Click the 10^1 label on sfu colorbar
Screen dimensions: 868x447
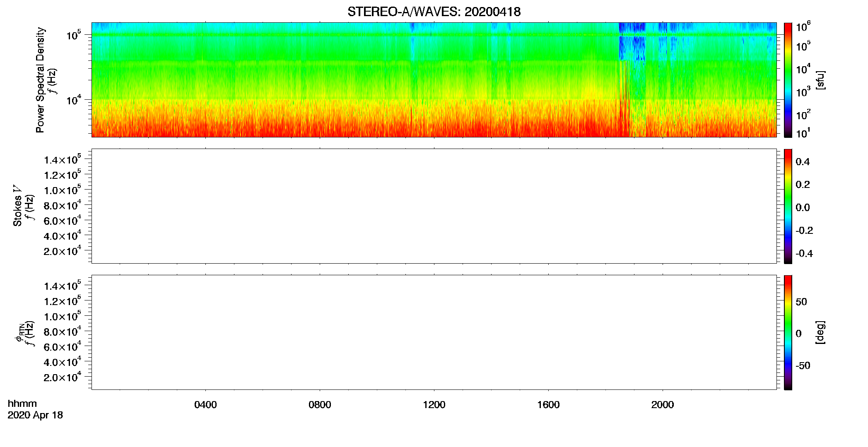pyautogui.click(x=803, y=133)
